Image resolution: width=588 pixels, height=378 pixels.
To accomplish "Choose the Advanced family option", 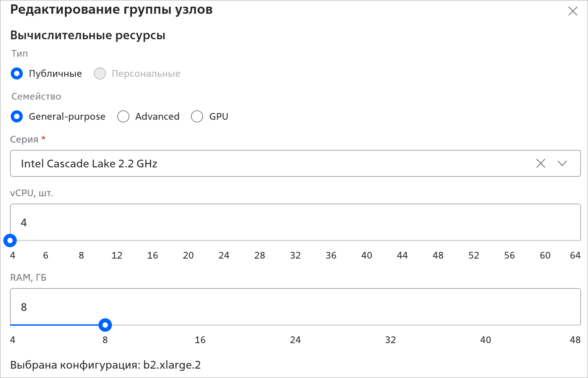I will click(x=123, y=116).
